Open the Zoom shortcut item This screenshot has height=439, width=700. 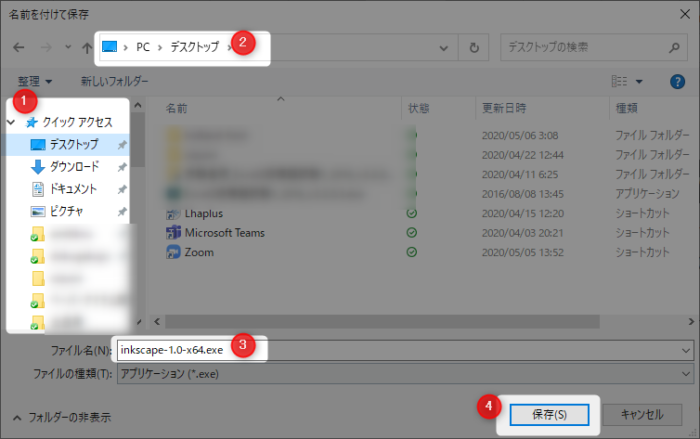point(198,253)
